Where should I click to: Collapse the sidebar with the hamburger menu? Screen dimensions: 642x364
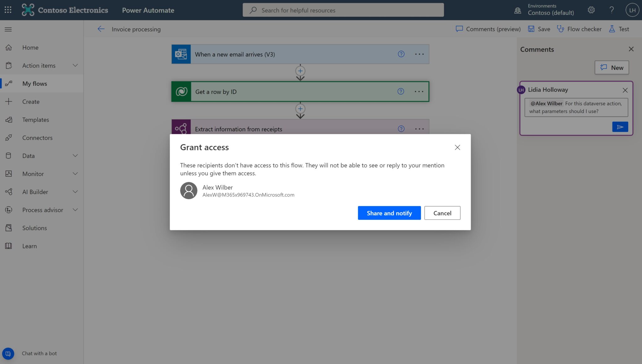[x=8, y=29]
